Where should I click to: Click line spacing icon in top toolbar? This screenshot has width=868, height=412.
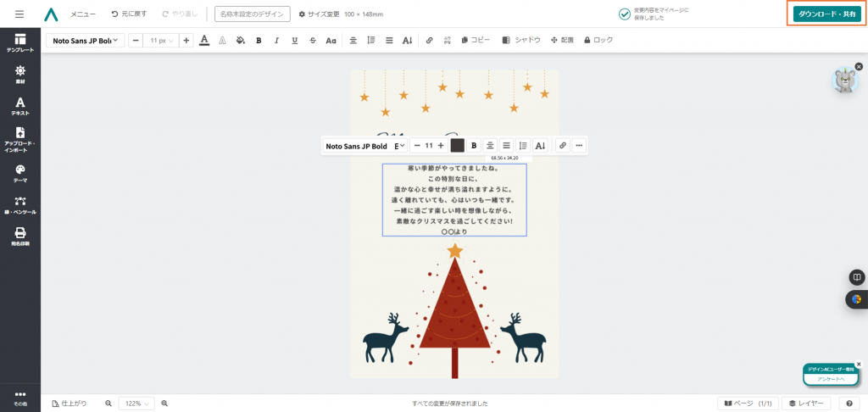pyautogui.click(x=371, y=40)
